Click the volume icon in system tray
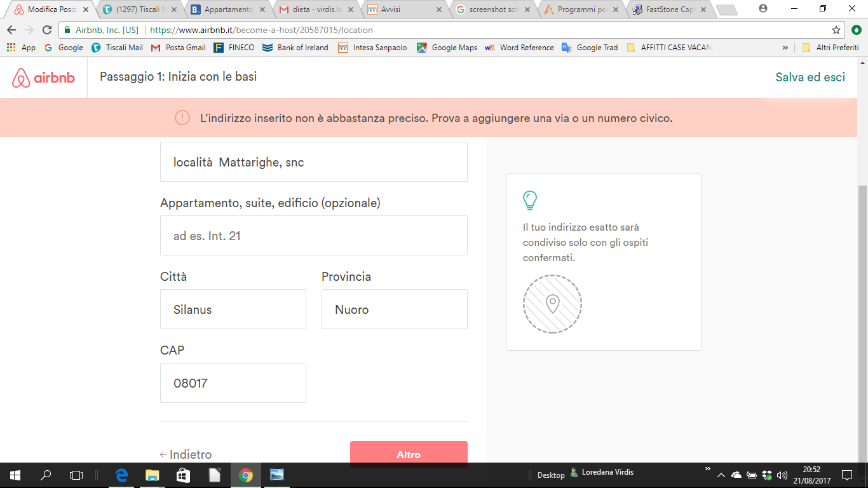This screenshot has height=488, width=868. [782, 475]
